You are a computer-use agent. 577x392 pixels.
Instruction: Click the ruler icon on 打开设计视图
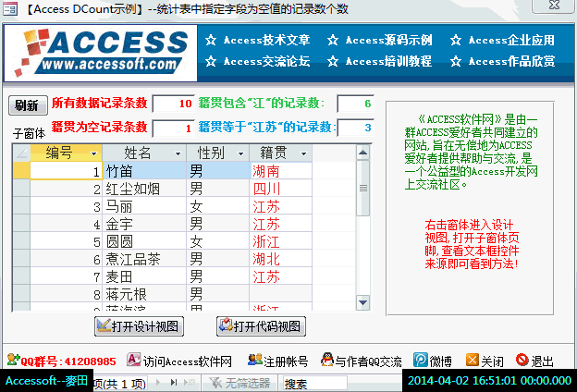104,325
